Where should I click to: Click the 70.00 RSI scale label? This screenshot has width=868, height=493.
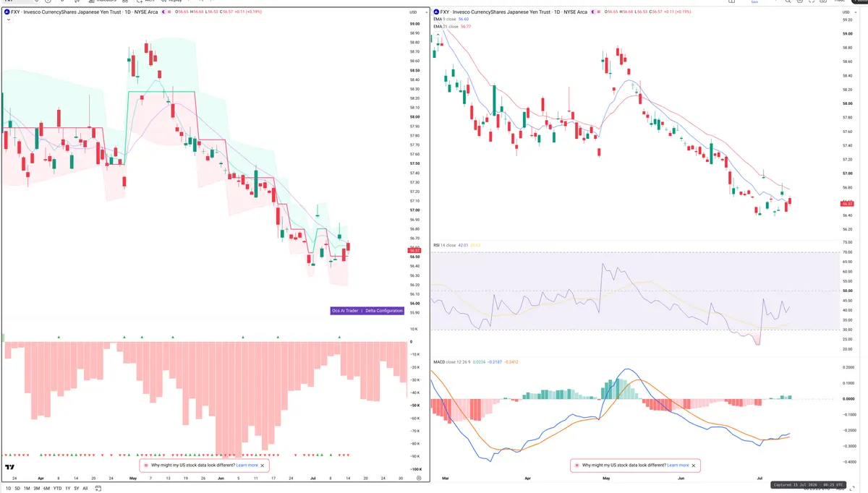coord(848,252)
